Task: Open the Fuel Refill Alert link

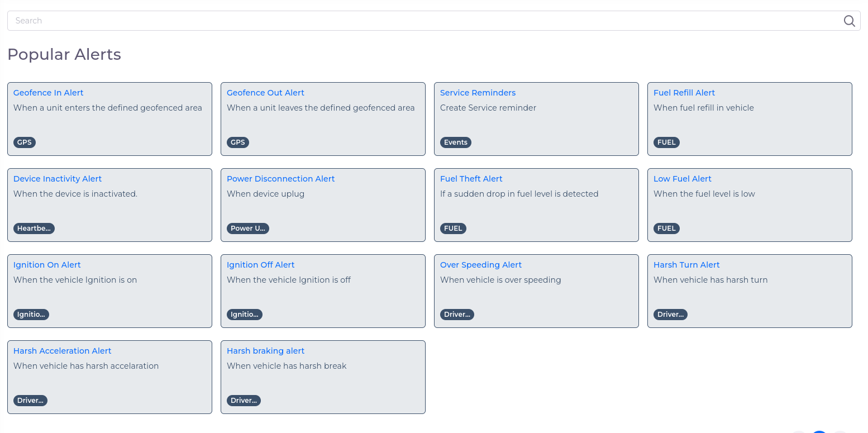Action: [684, 93]
